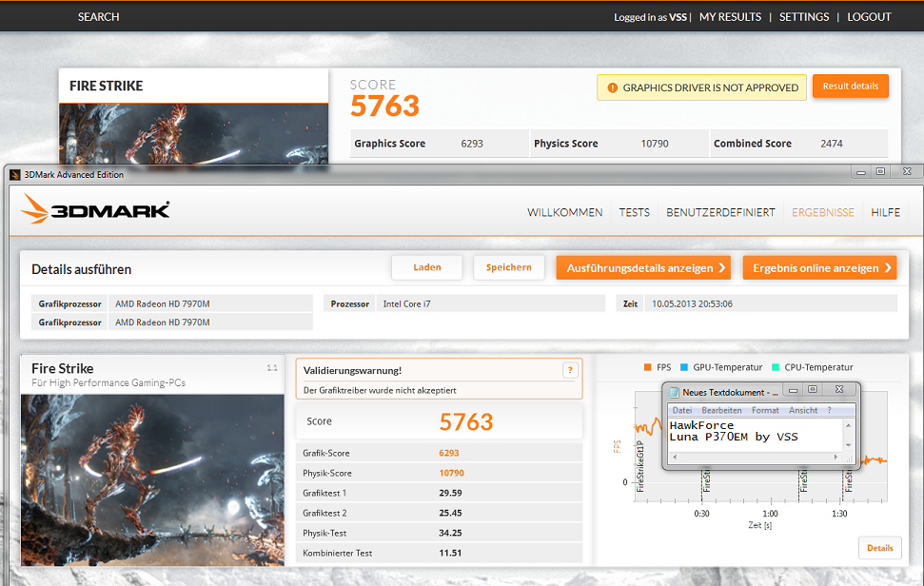Open the Datei menu in Notepad
924x586 pixels.
point(681,411)
